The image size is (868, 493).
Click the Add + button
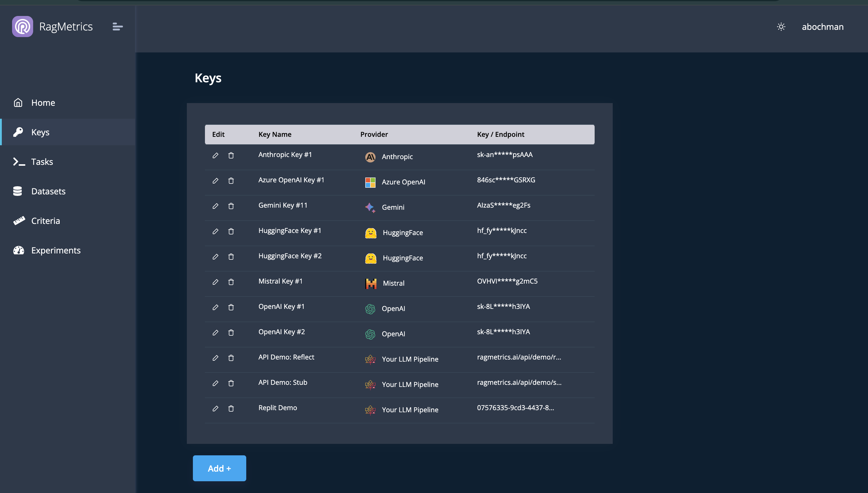click(x=219, y=468)
